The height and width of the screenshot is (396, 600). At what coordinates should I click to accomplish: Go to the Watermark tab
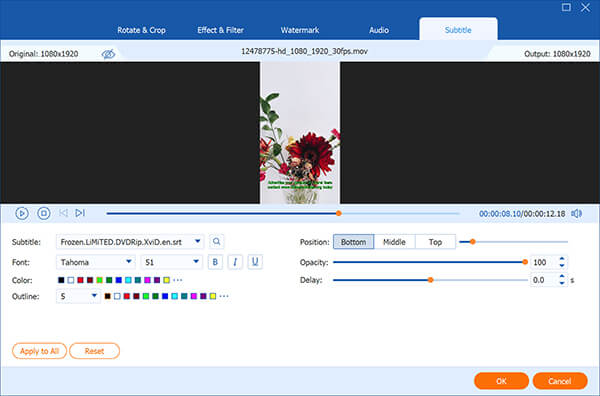[x=300, y=30]
